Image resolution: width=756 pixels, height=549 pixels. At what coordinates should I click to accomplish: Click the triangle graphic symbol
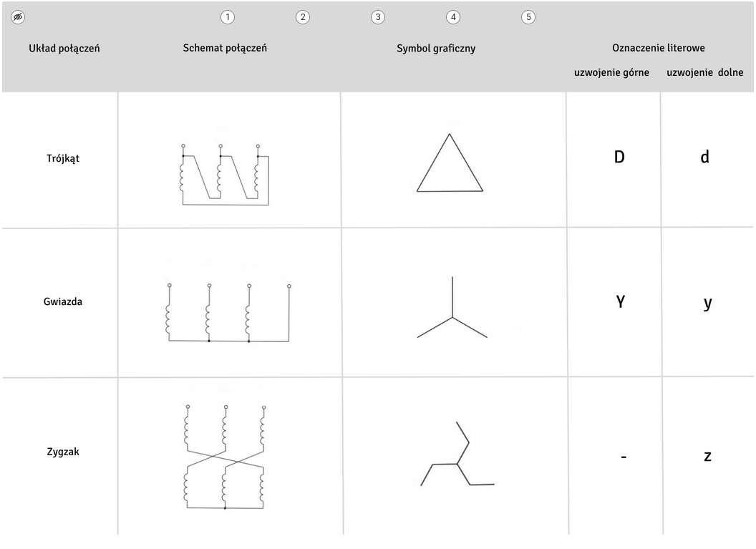[450, 163]
